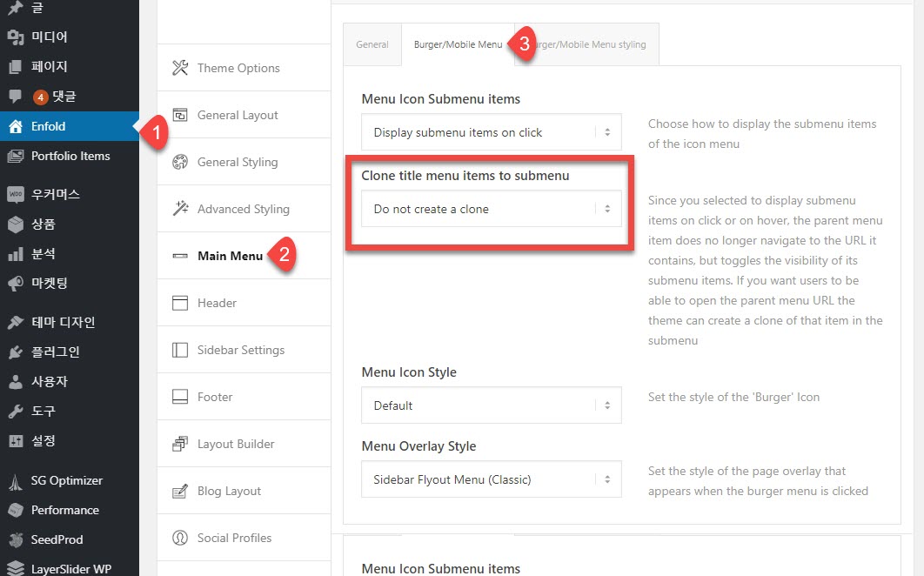Click the comment bubble icon beside 댓글
The width and height of the screenshot is (924, 576).
(16, 96)
